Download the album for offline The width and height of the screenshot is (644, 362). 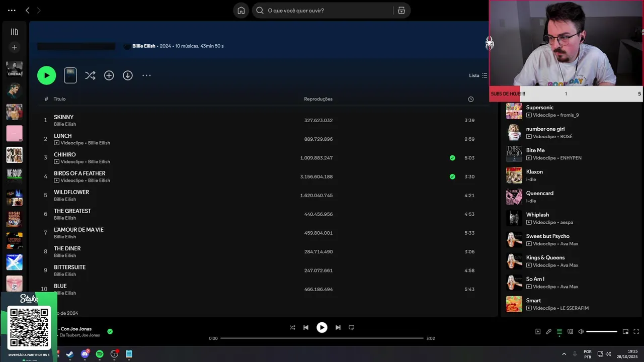click(128, 75)
